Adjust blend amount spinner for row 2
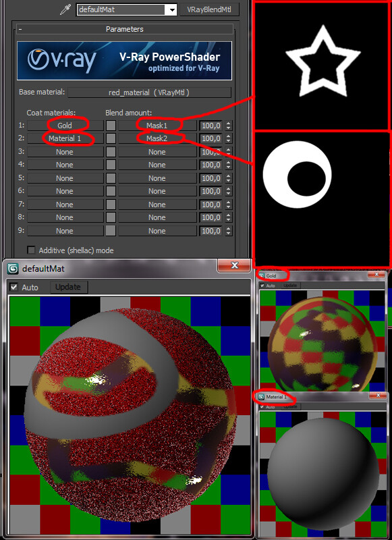The width and height of the screenshot is (392, 540). (x=229, y=138)
